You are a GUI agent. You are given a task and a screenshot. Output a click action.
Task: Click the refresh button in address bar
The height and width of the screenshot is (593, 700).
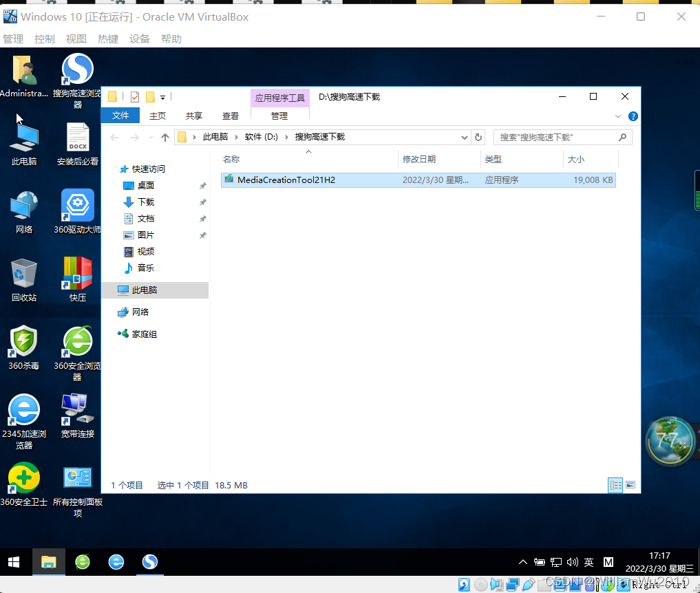point(478,137)
